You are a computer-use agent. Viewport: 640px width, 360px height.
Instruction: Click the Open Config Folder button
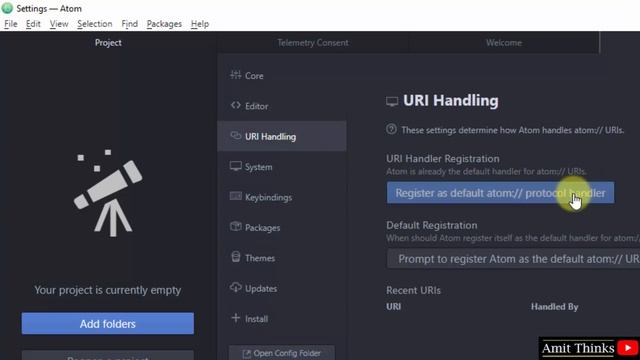282,353
